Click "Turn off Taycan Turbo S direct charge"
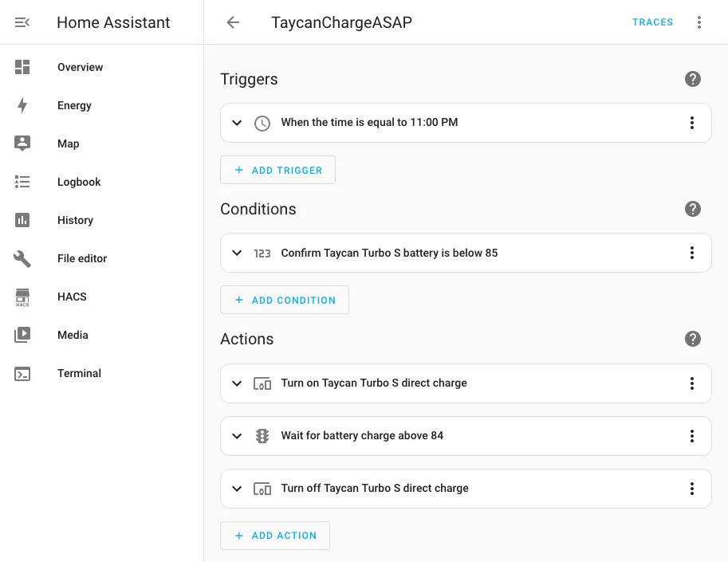This screenshot has width=728, height=562. pos(375,488)
